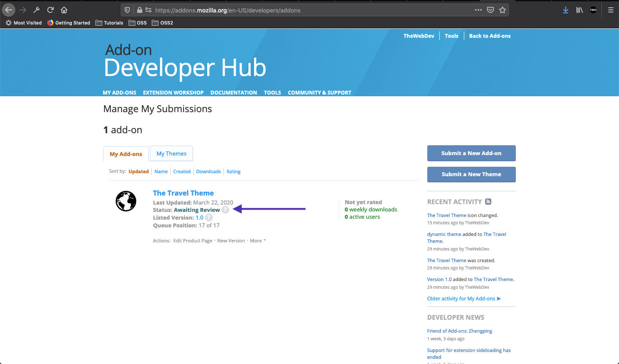Sort add-ons by Downloads
Viewport: 619px width, 364px height.
click(x=208, y=171)
